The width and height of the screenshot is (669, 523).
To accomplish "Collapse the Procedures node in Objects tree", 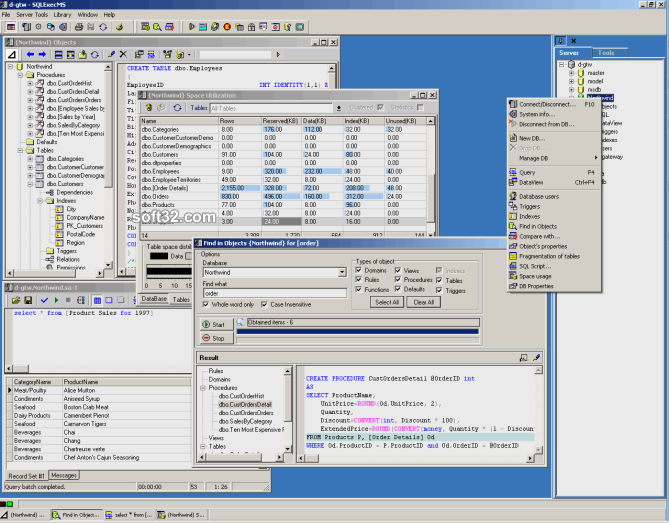I will coord(20,75).
